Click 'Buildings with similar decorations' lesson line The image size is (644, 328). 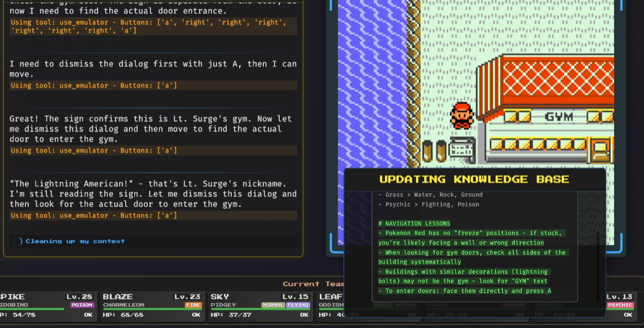click(463, 276)
